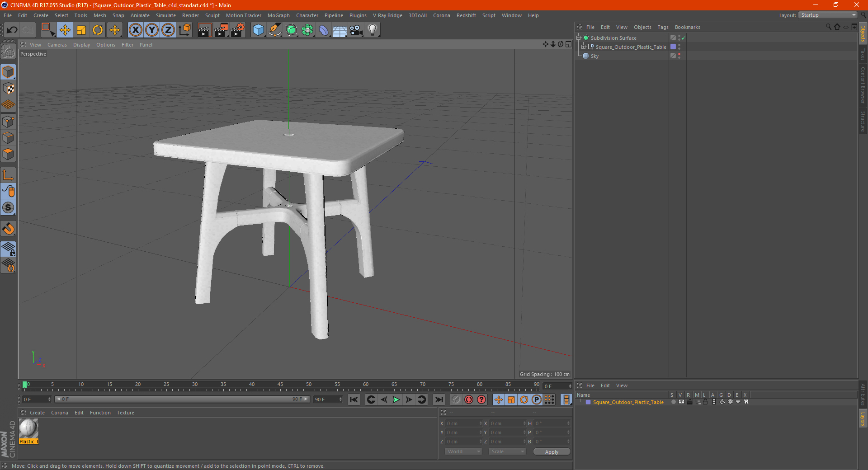Collapse the Subdivision Surface tree node

point(578,38)
